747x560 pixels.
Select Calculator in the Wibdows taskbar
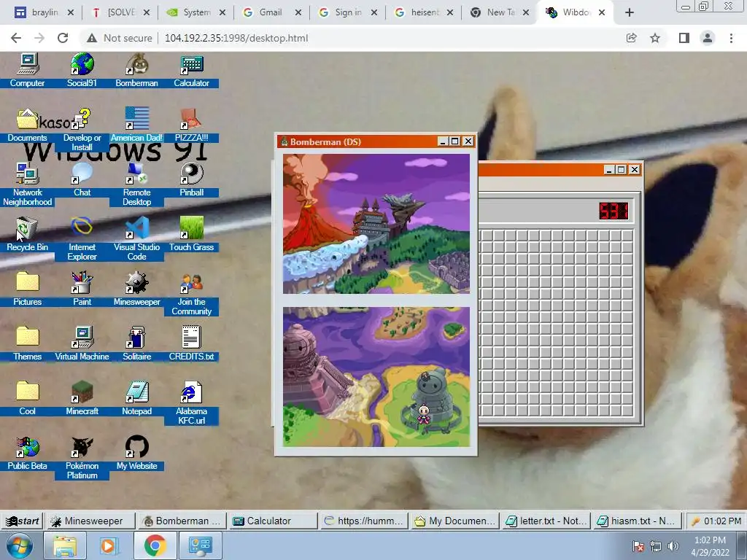(x=273, y=521)
